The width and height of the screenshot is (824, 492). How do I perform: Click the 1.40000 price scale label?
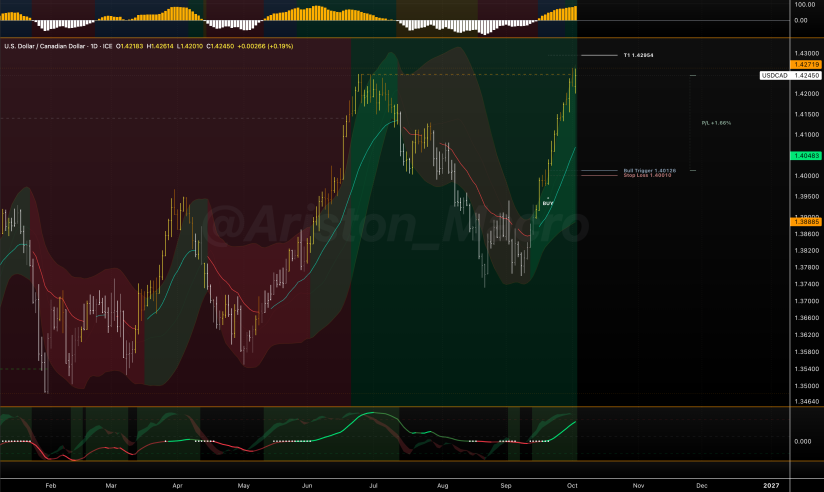[x=807, y=176]
